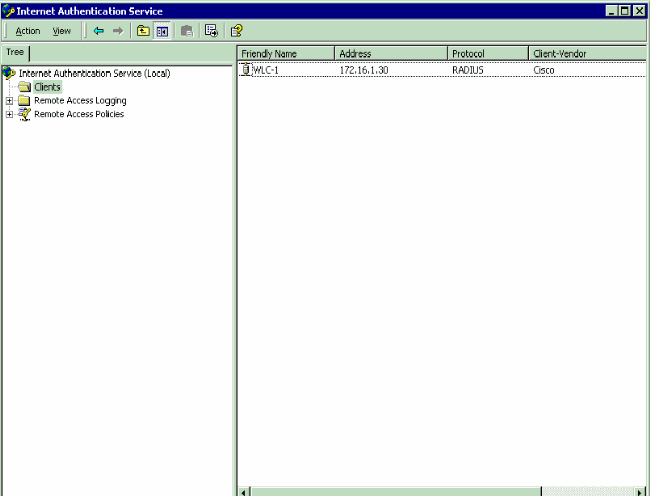Click the horizontal scrollbar left arrow
This screenshot has width=650, height=496.
pyautogui.click(x=244, y=492)
